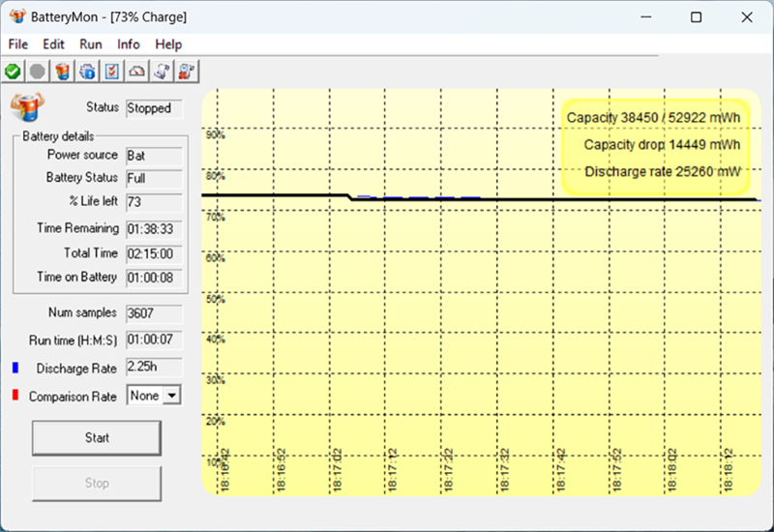This screenshot has width=774, height=532.
Task: Click the Status field showing Stopped
Action: click(154, 108)
